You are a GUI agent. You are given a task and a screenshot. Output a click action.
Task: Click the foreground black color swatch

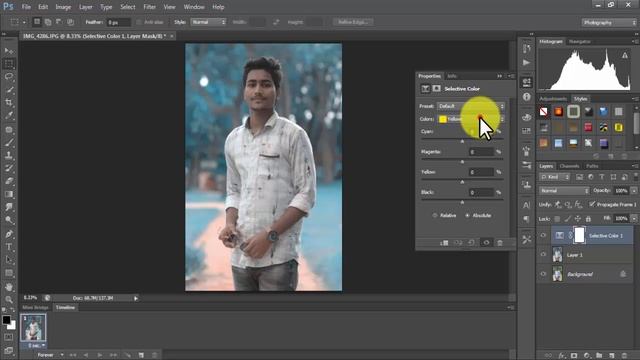pyautogui.click(x=6, y=320)
